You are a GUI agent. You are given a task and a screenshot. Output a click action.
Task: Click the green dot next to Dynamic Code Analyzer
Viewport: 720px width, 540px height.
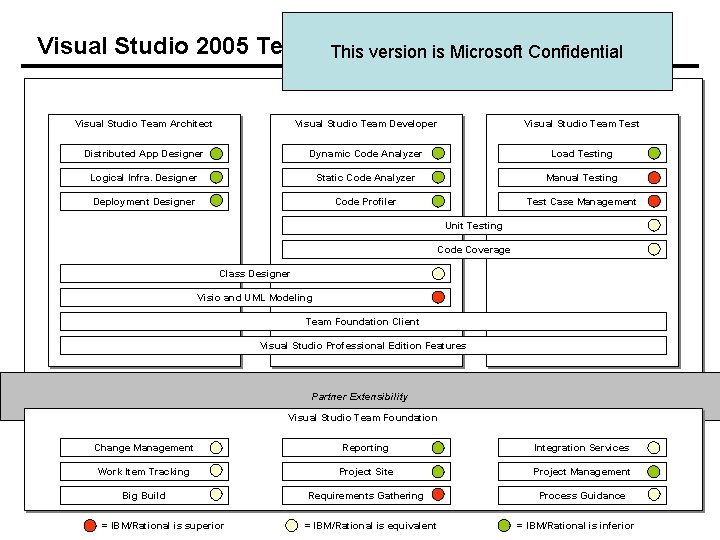(x=439, y=153)
